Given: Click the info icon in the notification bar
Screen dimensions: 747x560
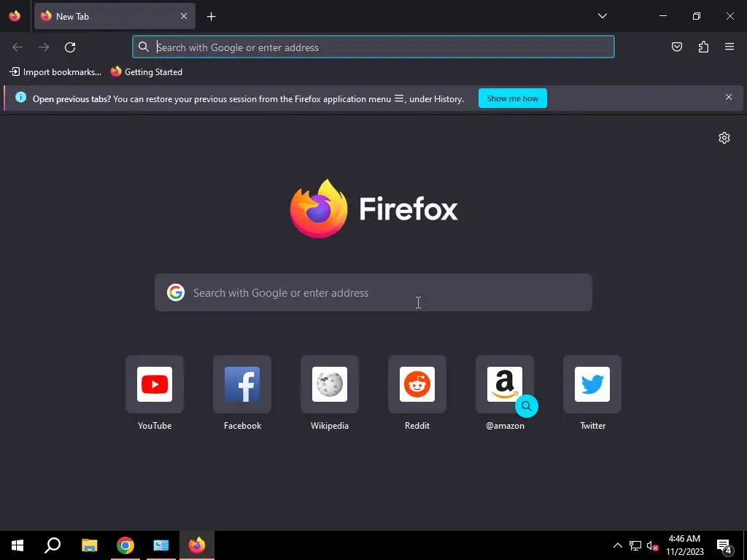Looking at the screenshot, I should coord(20,97).
